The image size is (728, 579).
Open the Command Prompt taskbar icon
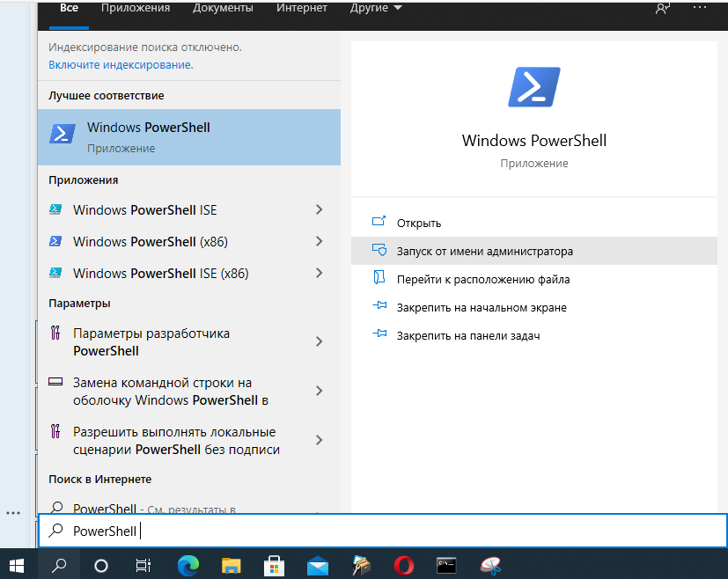click(x=446, y=566)
